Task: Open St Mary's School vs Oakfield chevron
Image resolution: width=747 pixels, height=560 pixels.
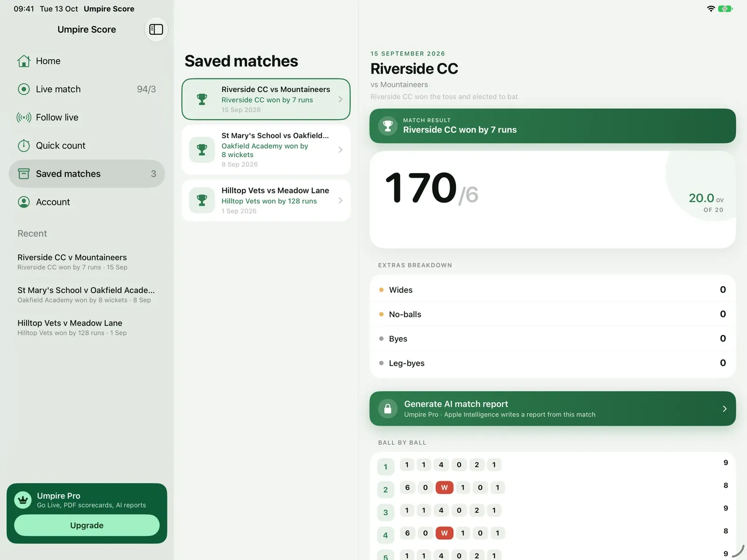Action: click(340, 150)
